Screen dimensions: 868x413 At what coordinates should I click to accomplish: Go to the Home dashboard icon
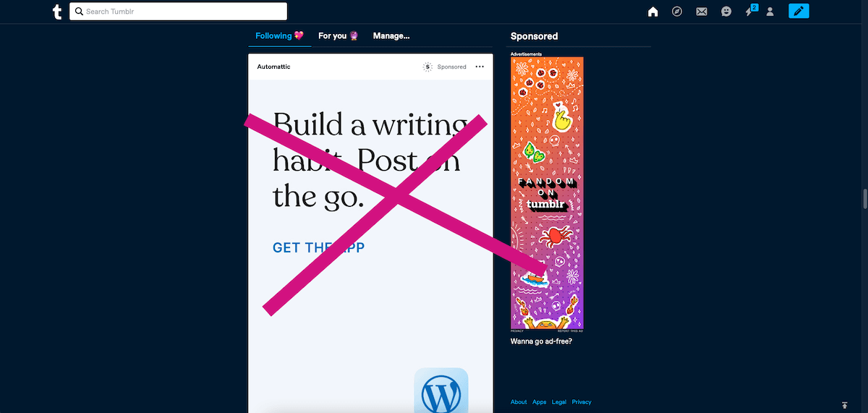[x=653, y=12]
